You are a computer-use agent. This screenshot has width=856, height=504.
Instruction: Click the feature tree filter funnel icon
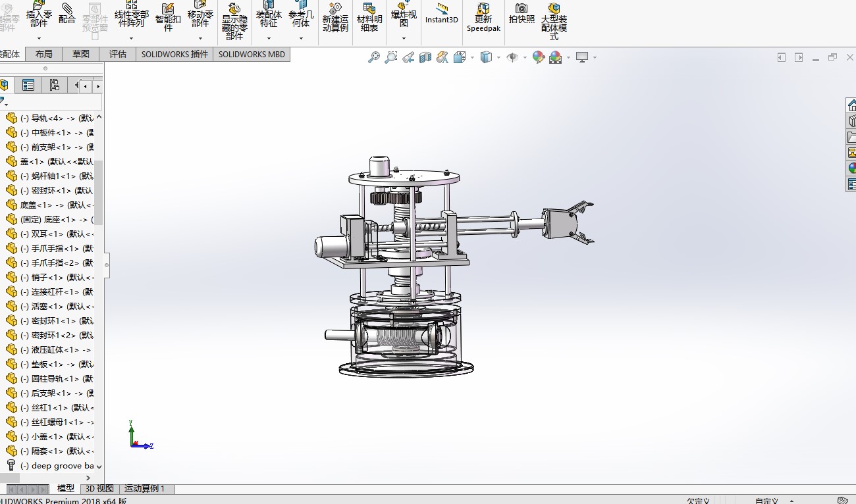(3, 101)
